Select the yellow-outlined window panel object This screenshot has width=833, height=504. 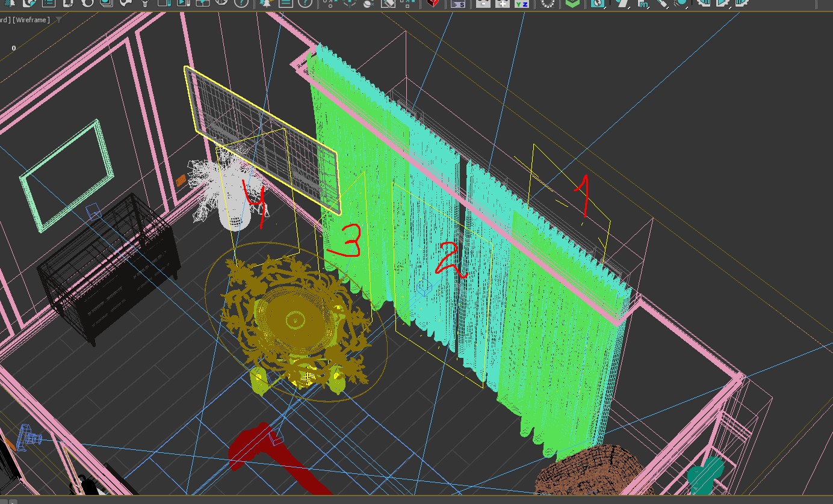(x=262, y=140)
